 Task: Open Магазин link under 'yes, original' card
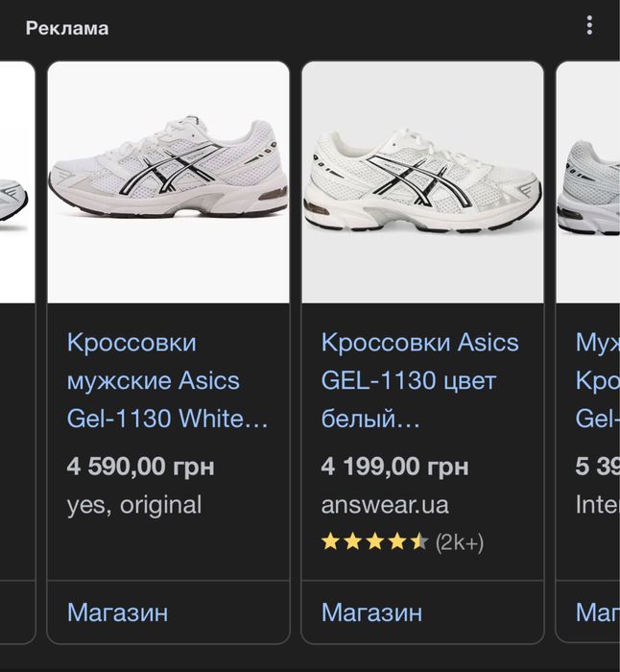117,612
